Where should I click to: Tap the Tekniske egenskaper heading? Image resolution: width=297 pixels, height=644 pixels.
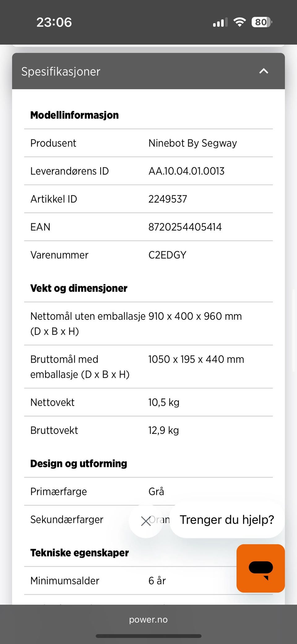click(80, 553)
